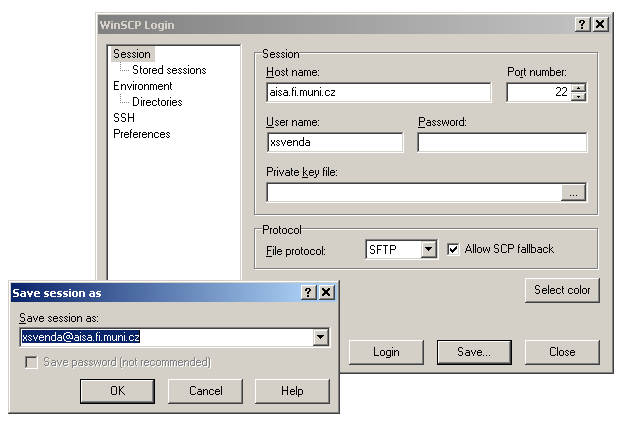
Task: Decrease port number with down arrow
Action: coord(578,97)
